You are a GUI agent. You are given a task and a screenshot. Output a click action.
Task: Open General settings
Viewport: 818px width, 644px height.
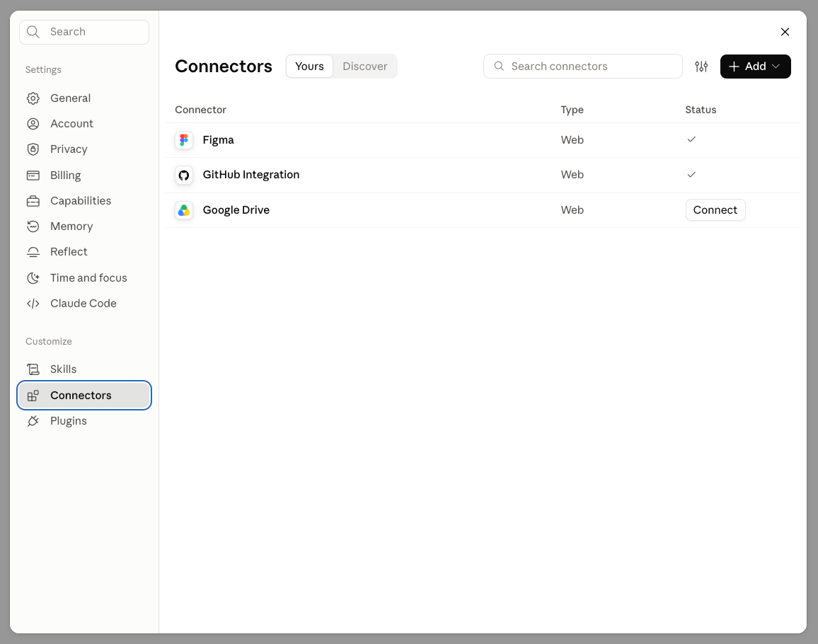[x=84, y=98]
